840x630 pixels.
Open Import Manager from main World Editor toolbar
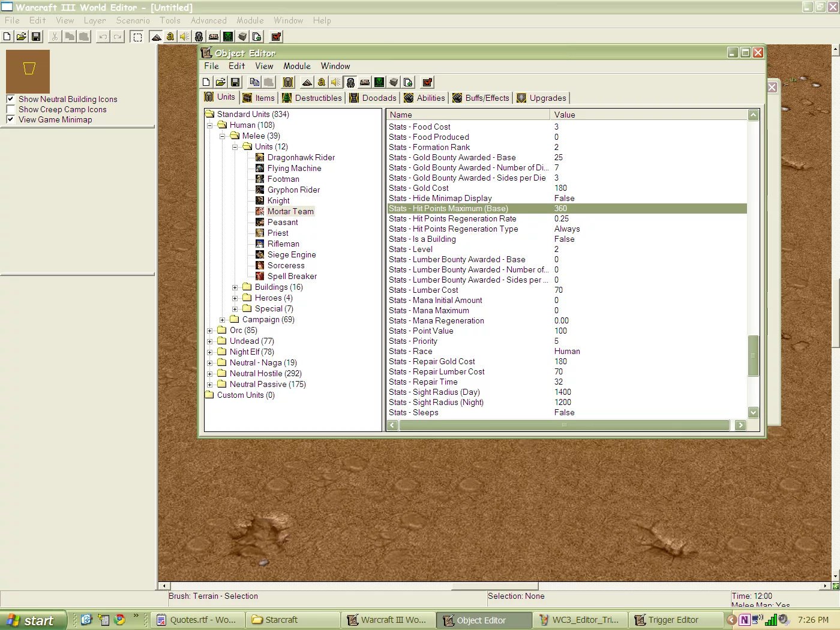click(257, 37)
